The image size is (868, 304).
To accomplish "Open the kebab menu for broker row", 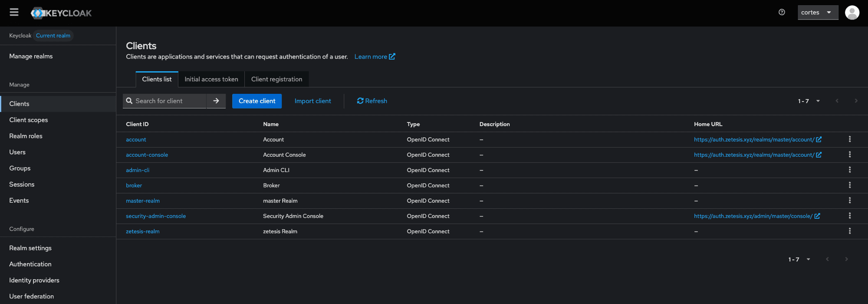I will coord(849,185).
